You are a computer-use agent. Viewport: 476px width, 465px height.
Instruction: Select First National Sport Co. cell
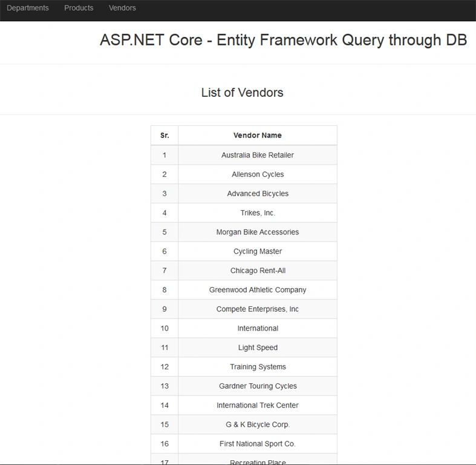[258, 444]
